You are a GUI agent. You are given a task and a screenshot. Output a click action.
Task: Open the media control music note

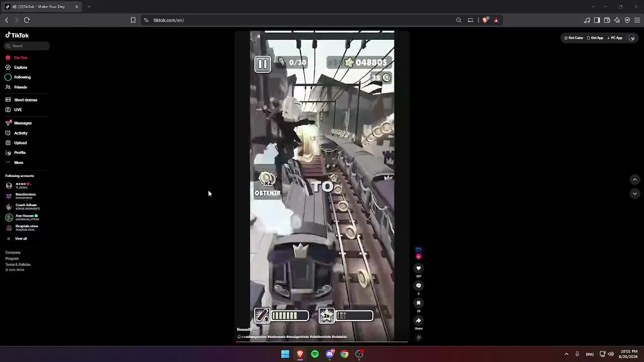tap(587, 20)
